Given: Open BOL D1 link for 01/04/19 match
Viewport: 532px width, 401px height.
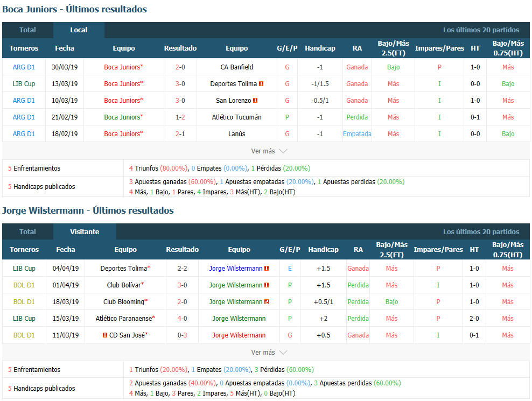Looking at the screenshot, I should click(24, 285).
